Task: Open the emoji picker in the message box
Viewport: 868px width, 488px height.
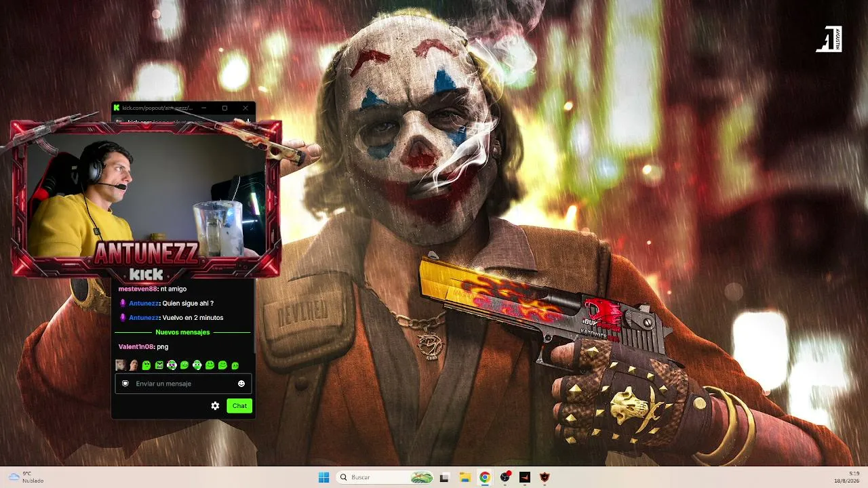Action: click(x=241, y=384)
